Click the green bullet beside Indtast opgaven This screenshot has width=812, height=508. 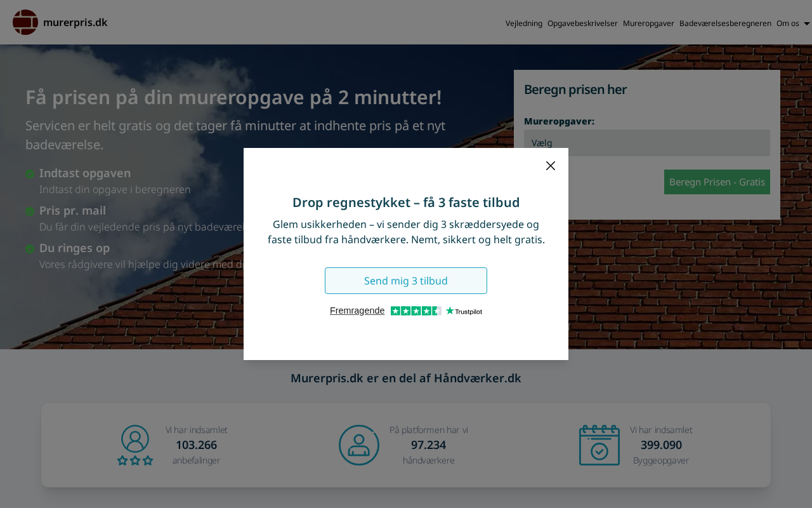(30, 174)
